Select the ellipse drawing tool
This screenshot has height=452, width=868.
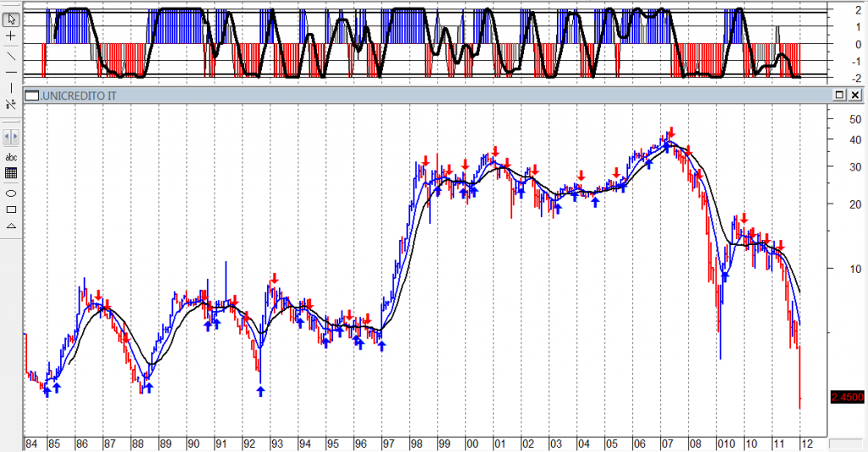(x=11, y=193)
